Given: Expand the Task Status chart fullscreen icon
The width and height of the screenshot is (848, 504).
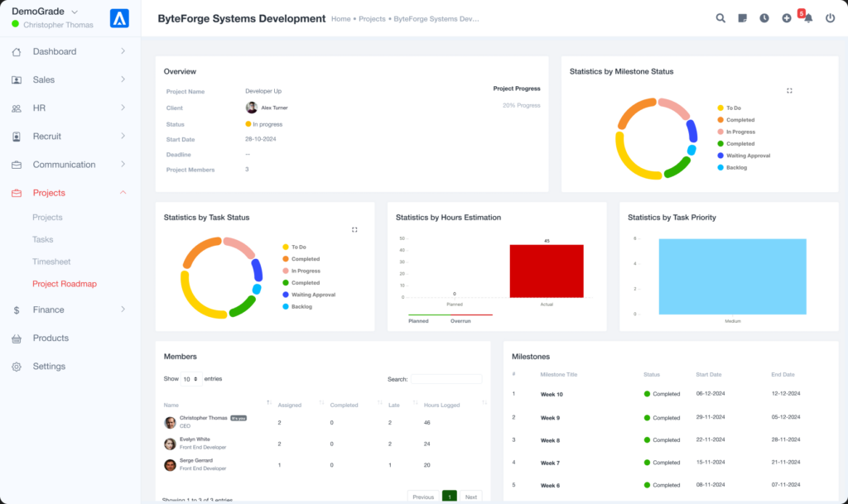Looking at the screenshot, I should click(x=354, y=229).
